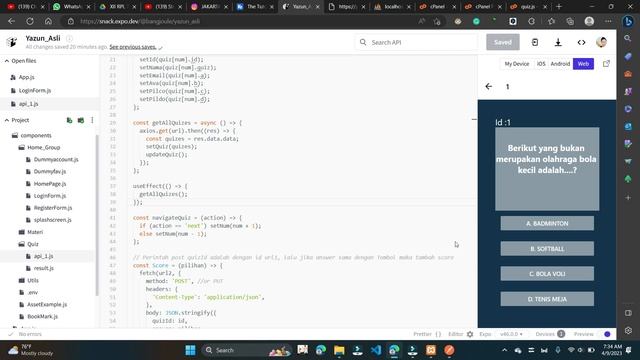Viewport: 640px width, 360px height.
Task: Open BookMark.js in the file tree
Action: tap(42, 316)
